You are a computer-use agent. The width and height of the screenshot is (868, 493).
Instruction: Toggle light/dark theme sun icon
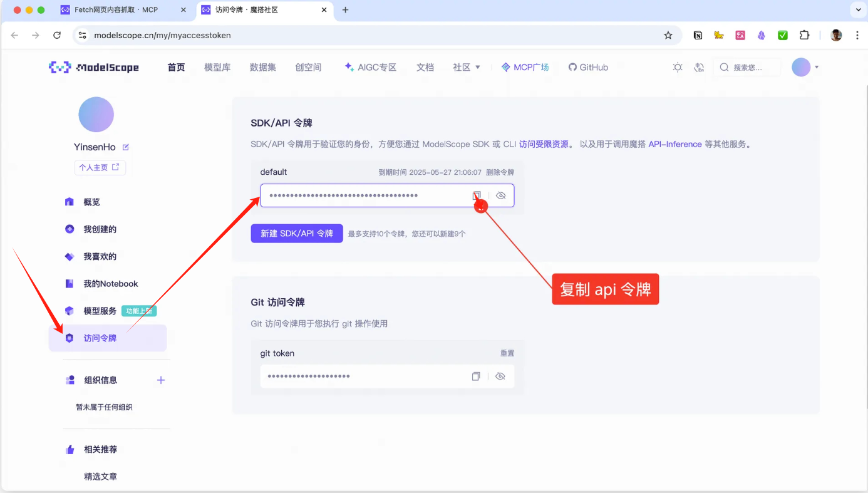pyautogui.click(x=678, y=67)
